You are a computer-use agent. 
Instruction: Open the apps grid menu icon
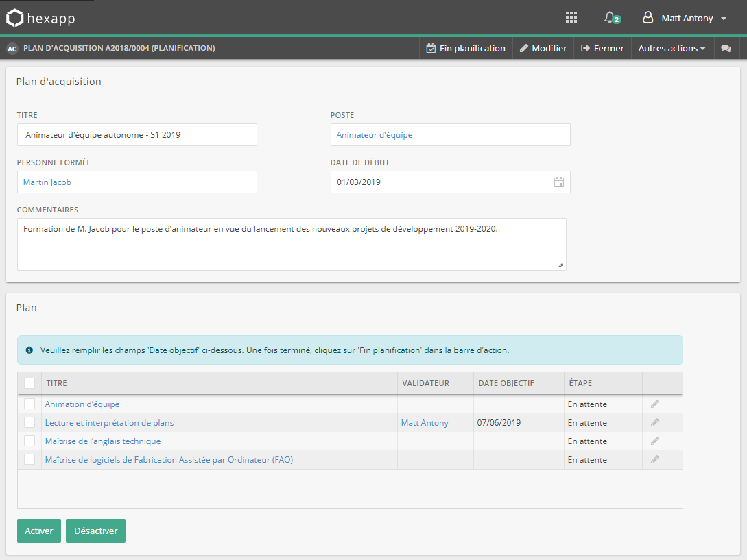tap(571, 18)
